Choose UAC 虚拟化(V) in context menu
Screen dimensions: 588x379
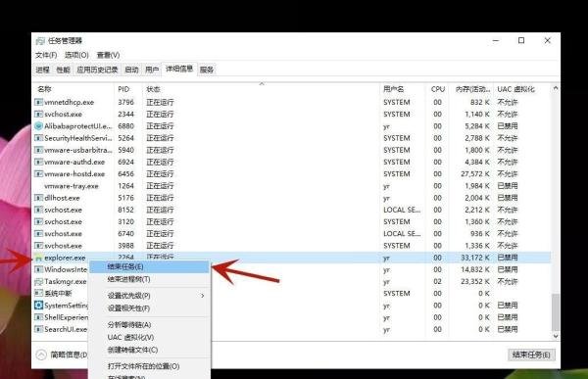coord(149,337)
